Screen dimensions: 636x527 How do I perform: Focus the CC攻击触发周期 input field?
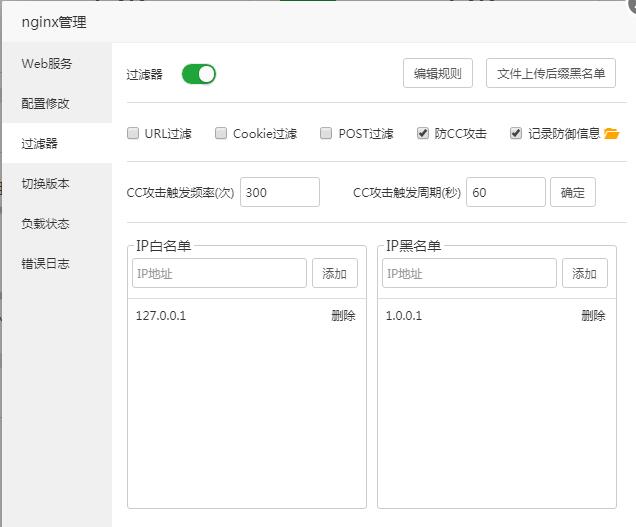tap(505, 192)
